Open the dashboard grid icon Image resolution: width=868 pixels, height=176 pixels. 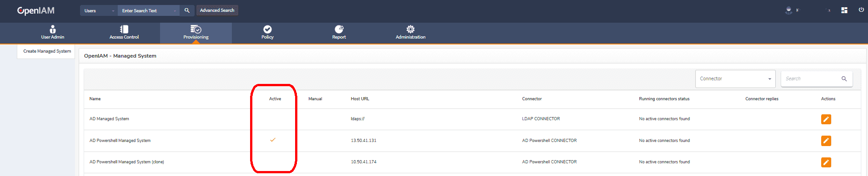tap(844, 10)
